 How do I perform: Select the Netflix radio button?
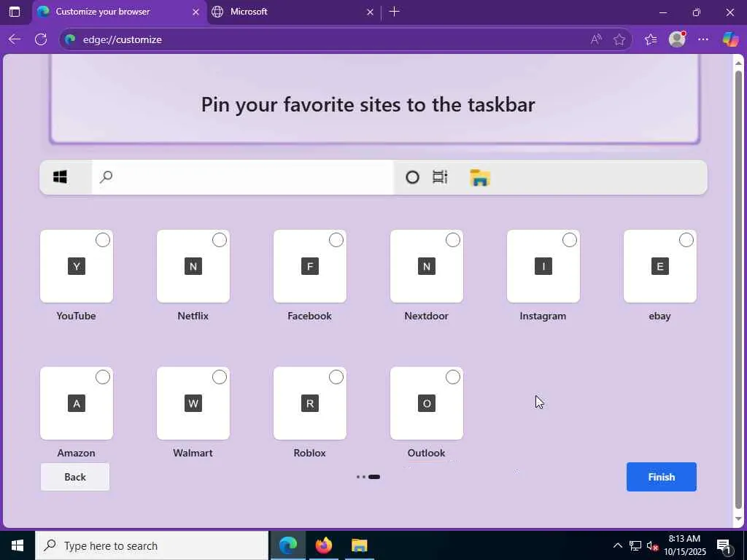point(220,240)
